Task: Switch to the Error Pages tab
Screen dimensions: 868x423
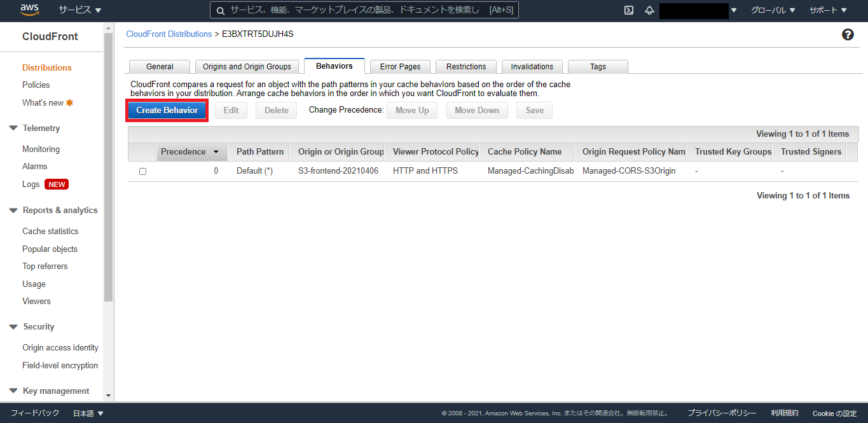Action: tap(400, 67)
